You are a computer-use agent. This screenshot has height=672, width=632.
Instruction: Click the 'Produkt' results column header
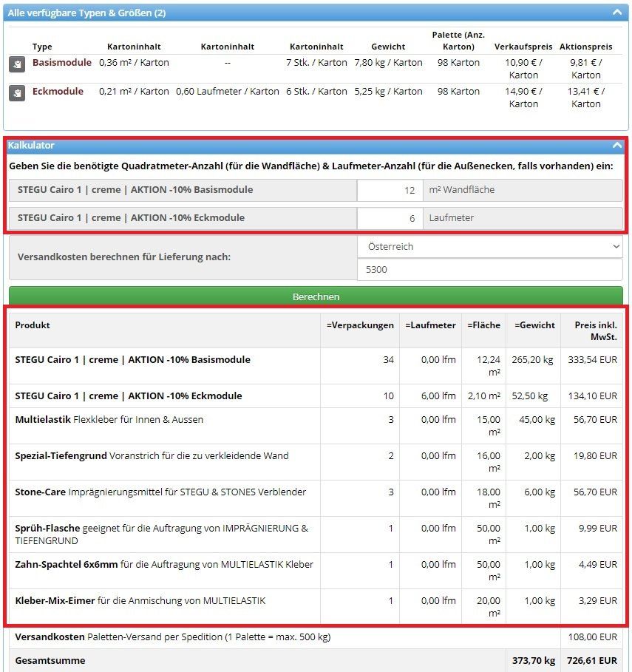point(33,325)
